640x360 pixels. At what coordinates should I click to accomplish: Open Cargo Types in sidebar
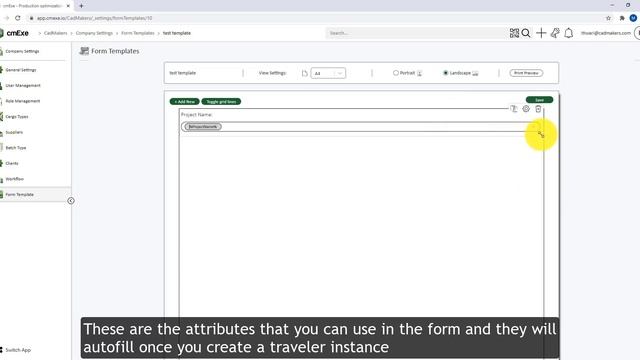[x=17, y=117]
